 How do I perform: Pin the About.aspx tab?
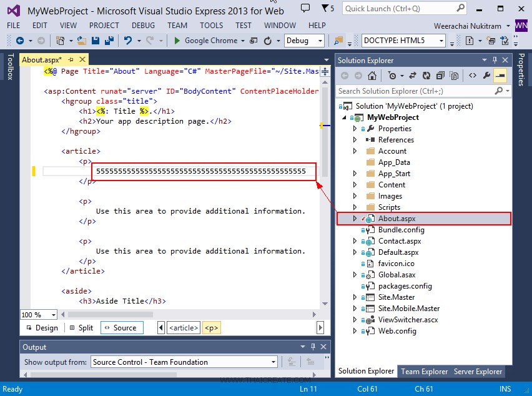pyautogui.click(x=71, y=60)
